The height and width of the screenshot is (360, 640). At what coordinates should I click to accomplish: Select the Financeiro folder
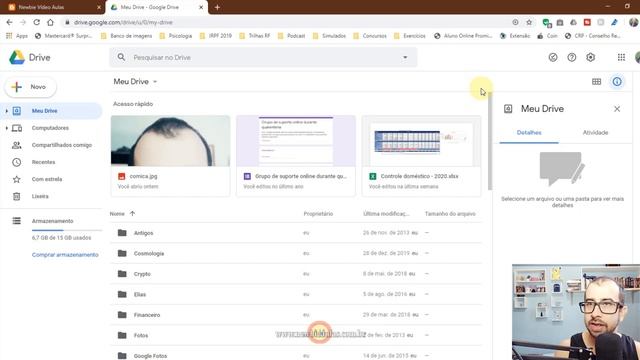point(296,315)
